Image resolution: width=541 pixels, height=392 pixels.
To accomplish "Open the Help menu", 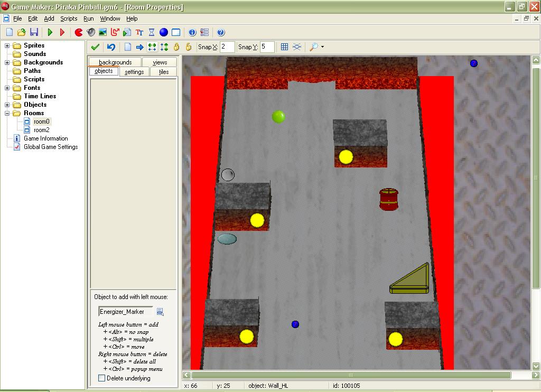I will tap(132, 18).
